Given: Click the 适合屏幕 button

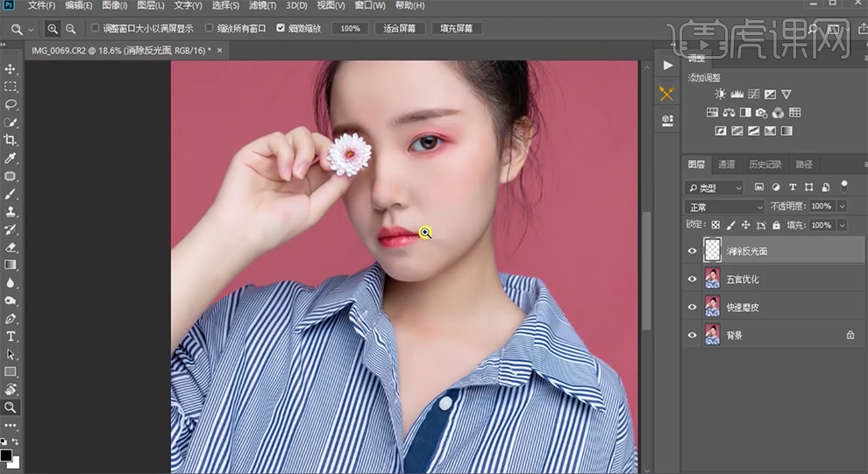Looking at the screenshot, I should pyautogui.click(x=401, y=28).
